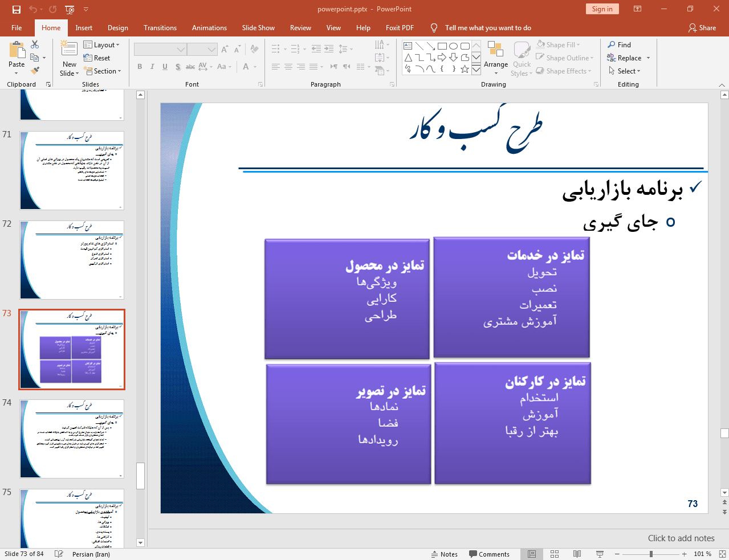Image resolution: width=729 pixels, height=560 pixels.
Task: Increase font size with the larger A
Action: (x=225, y=50)
